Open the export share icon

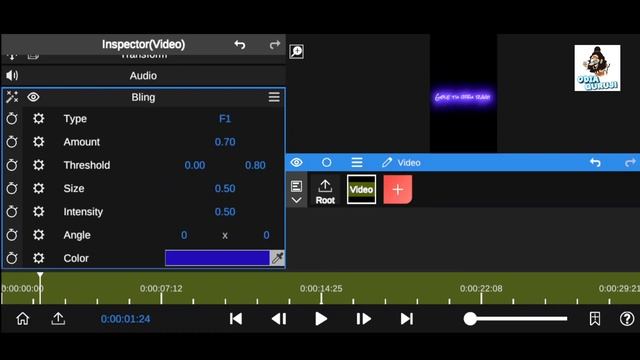click(x=58, y=319)
